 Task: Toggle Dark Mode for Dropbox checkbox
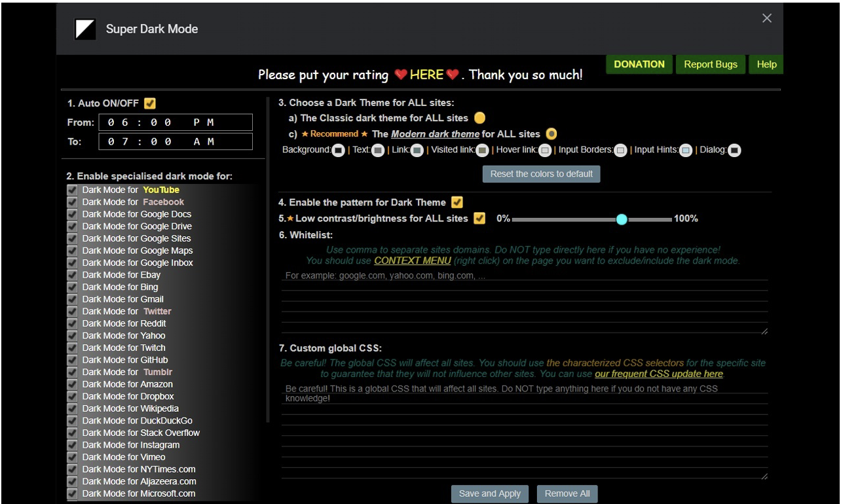pyautogui.click(x=73, y=396)
